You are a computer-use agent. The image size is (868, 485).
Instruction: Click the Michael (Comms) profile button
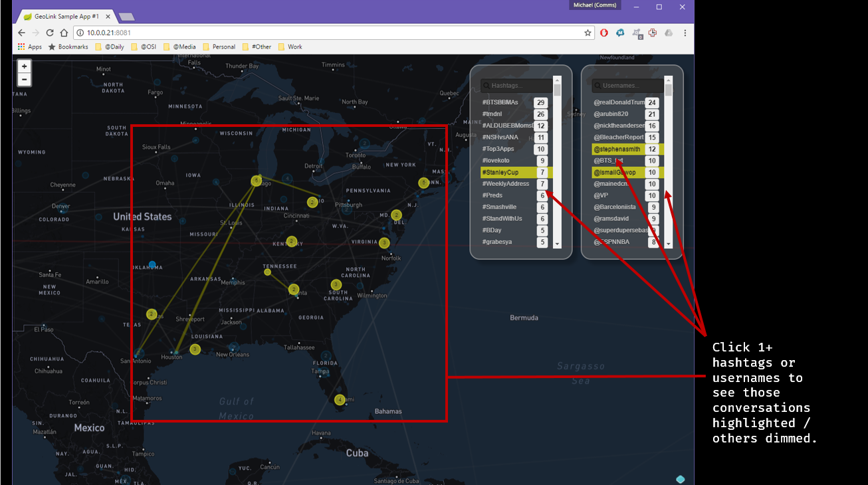pos(594,5)
